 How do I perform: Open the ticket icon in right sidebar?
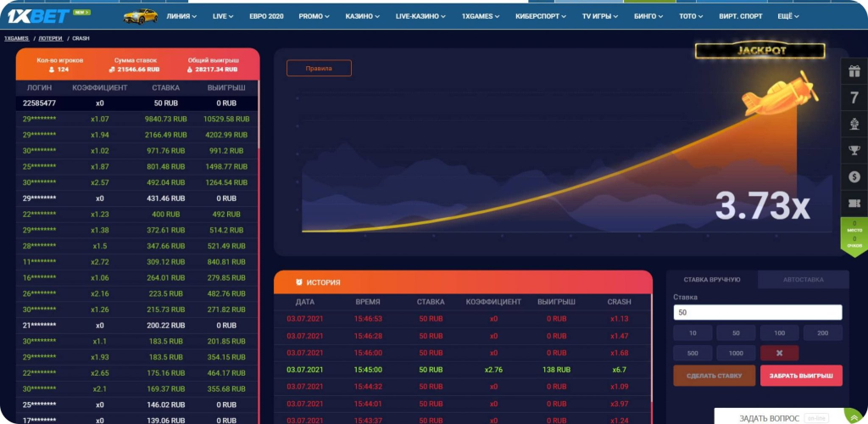pyautogui.click(x=854, y=204)
